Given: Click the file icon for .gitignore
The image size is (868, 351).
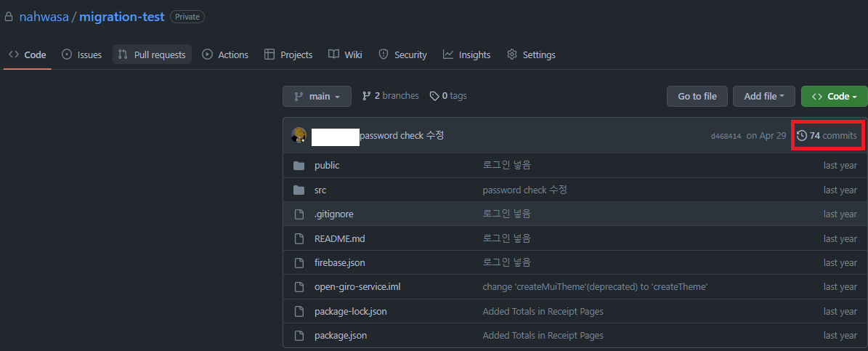Looking at the screenshot, I should click(299, 214).
